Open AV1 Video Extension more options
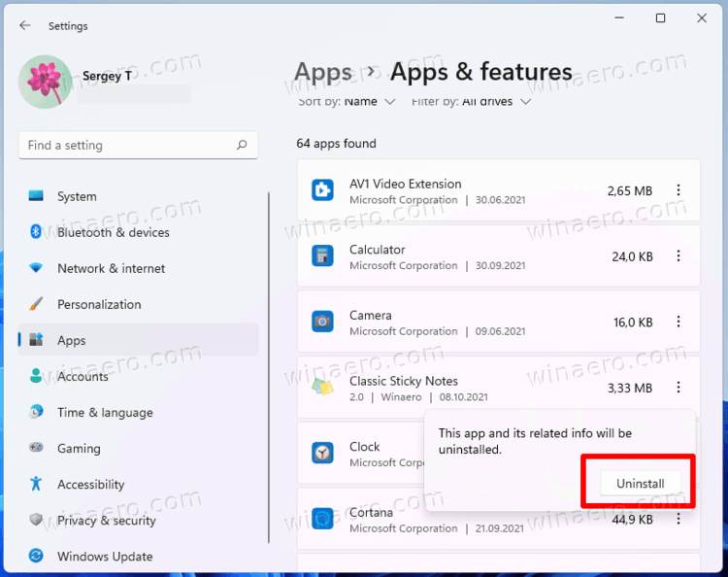The image size is (728, 577). [x=678, y=190]
